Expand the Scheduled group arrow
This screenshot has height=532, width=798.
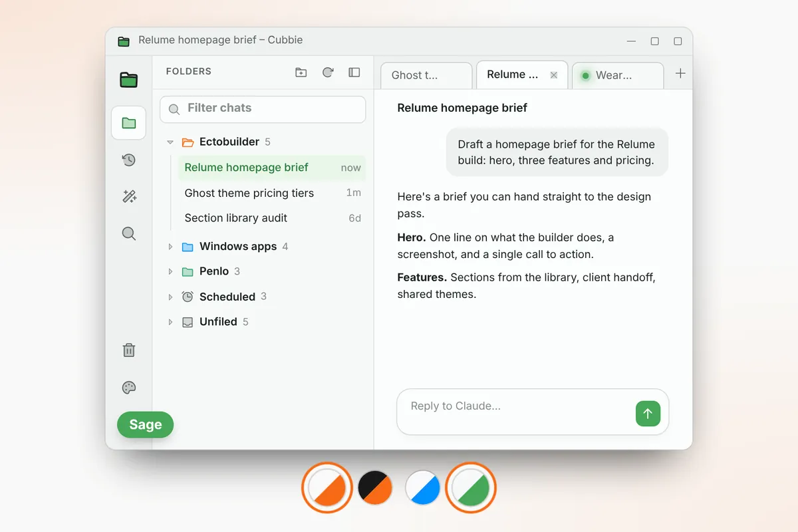coord(170,297)
